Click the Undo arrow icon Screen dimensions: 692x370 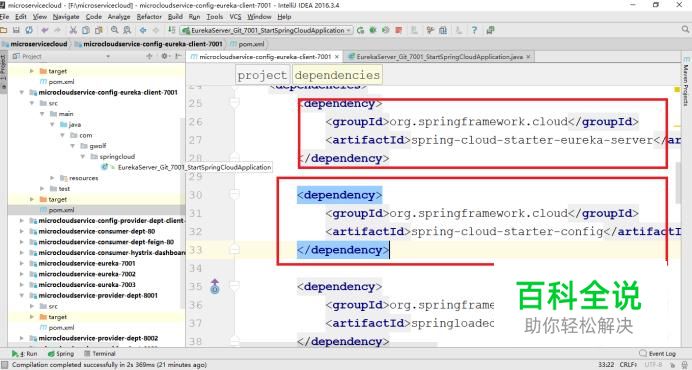pyautogui.click(x=45, y=30)
